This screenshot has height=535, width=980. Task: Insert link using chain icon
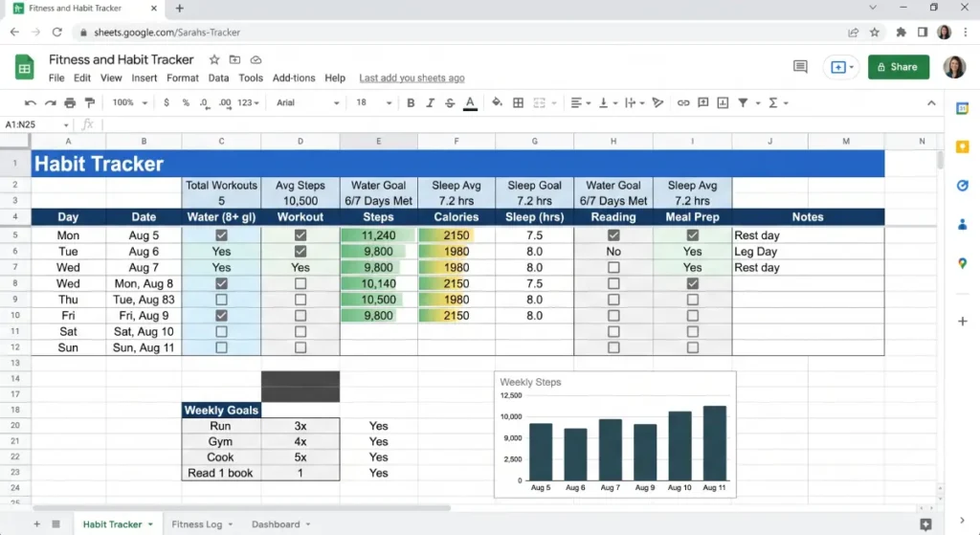click(683, 103)
